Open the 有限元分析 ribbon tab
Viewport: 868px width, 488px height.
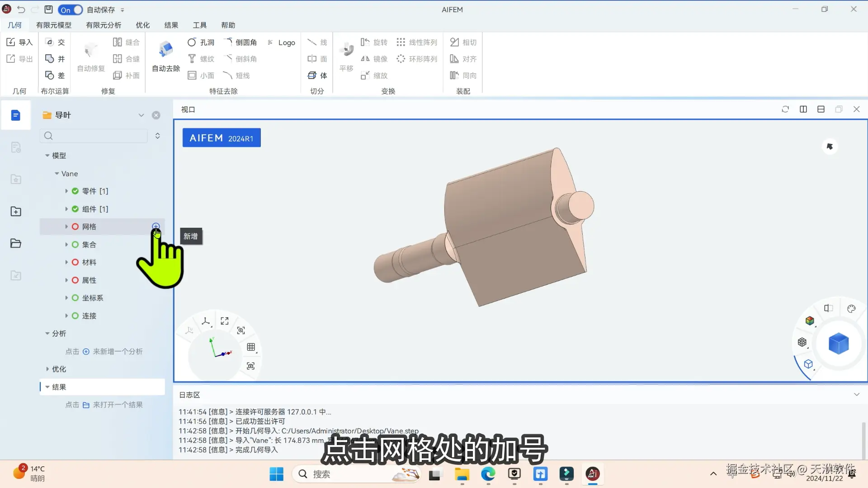click(104, 25)
